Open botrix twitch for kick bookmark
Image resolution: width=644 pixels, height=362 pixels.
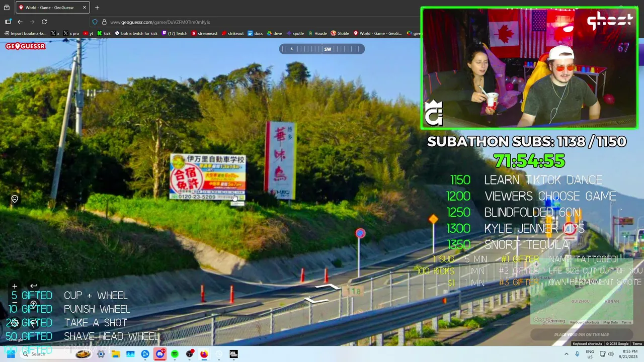(x=136, y=34)
